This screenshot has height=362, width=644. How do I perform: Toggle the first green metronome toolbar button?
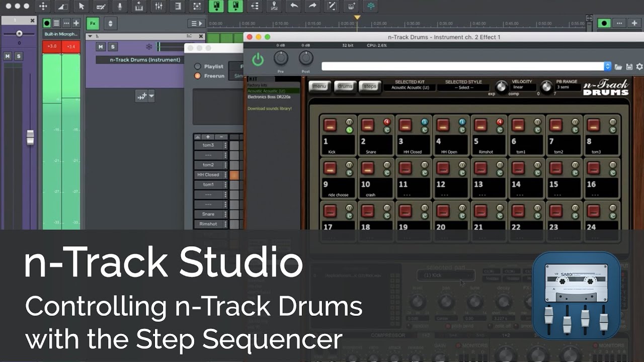tap(216, 6)
